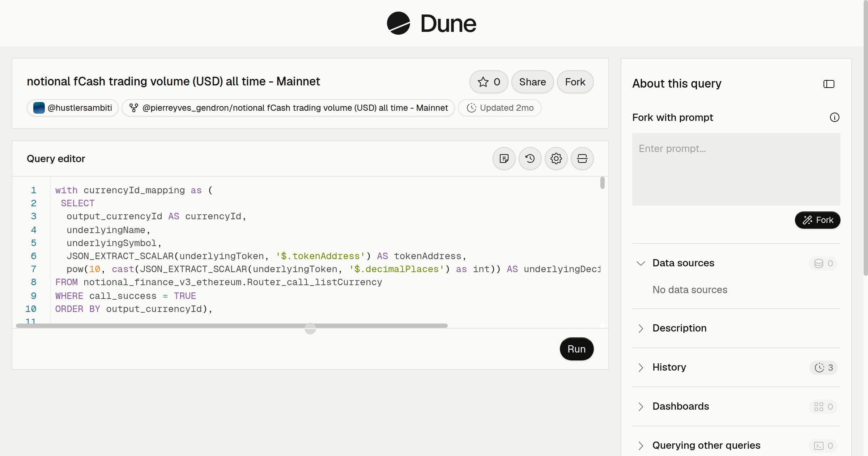Open query editor settings gear
This screenshot has width=868, height=456.
(x=556, y=159)
